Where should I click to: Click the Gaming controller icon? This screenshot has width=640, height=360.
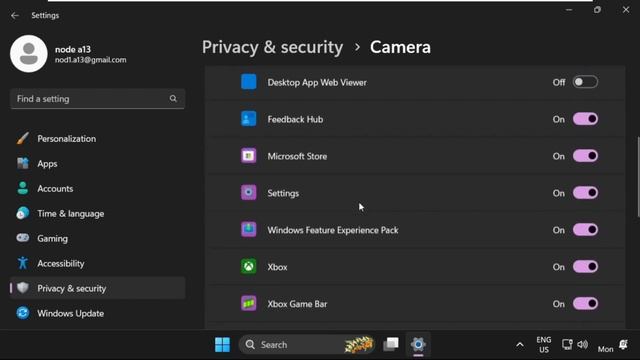(x=23, y=238)
